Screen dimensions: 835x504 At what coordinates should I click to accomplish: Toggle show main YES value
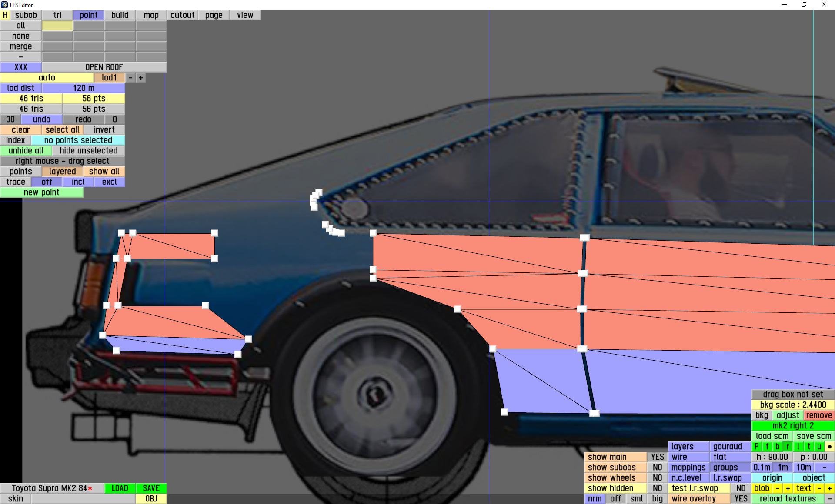(x=657, y=457)
